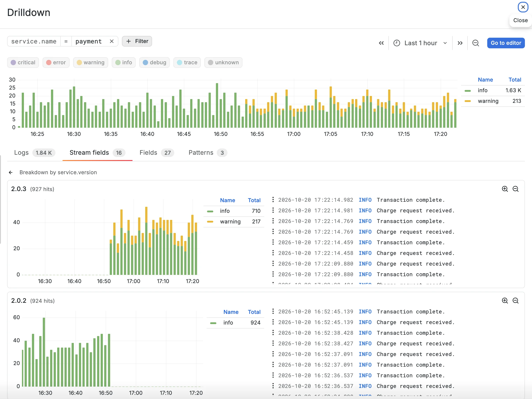Image resolution: width=532 pixels, height=399 pixels.
Task: Select the warning row in 2.0.3 legend
Action: pos(234,221)
